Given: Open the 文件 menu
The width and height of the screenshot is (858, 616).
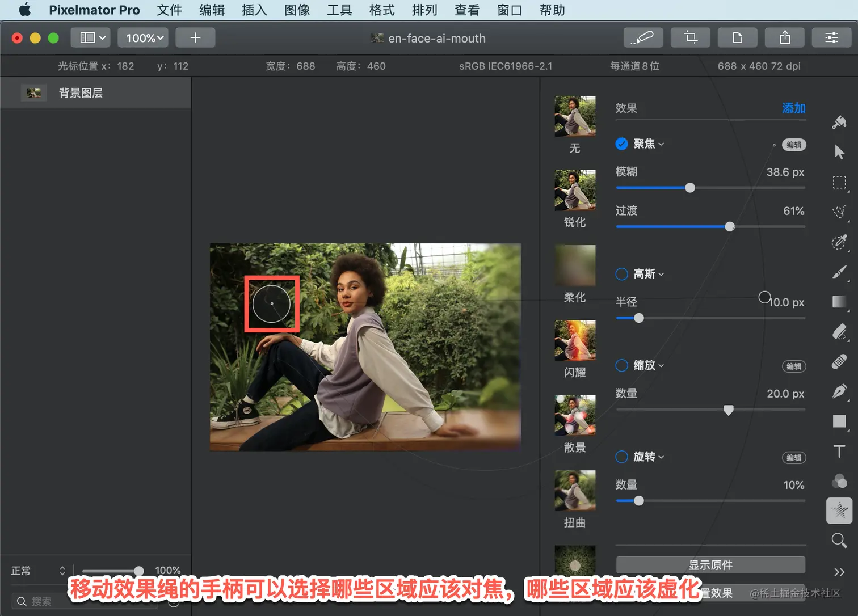Looking at the screenshot, I should (169, 10).
